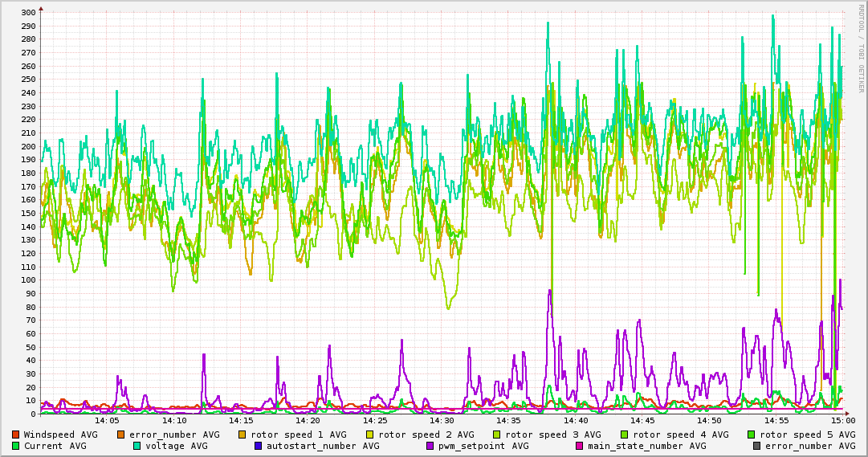Select the rotor speed 1 AVG color box
Screen dimensions: 868x457
pos(242,435)
